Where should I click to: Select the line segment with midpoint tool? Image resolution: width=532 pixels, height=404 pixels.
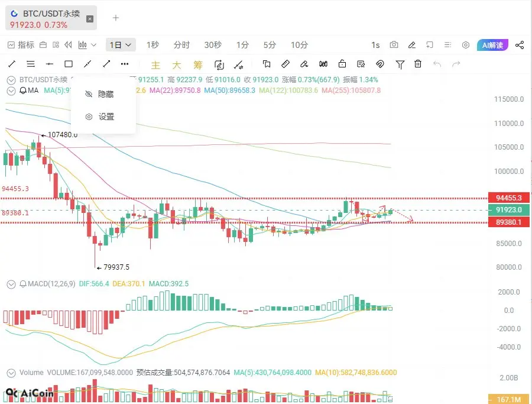[87, 64]
